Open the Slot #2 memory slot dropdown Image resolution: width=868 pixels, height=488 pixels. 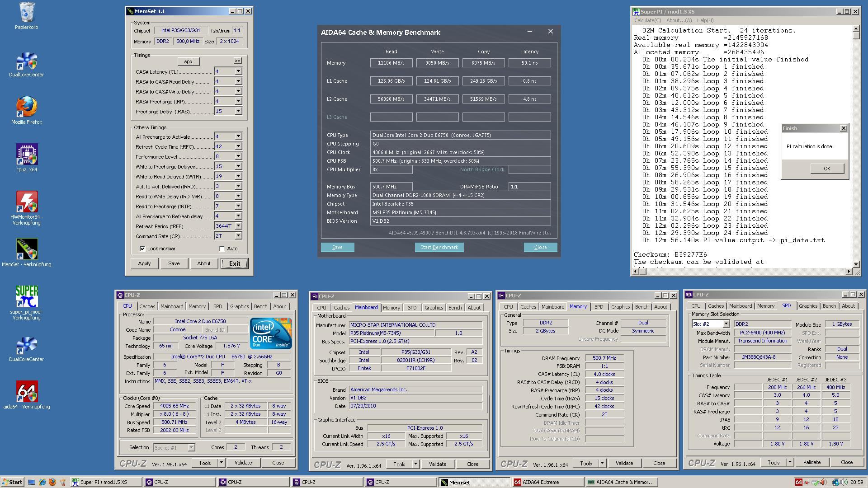(726, 324)
